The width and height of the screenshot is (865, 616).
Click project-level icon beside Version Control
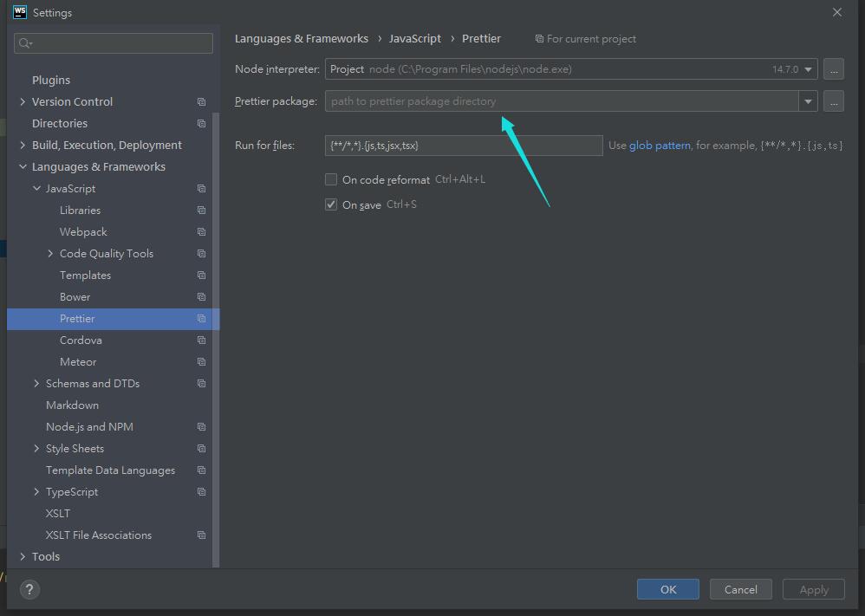pyautogui.click(x=201, y=102)
